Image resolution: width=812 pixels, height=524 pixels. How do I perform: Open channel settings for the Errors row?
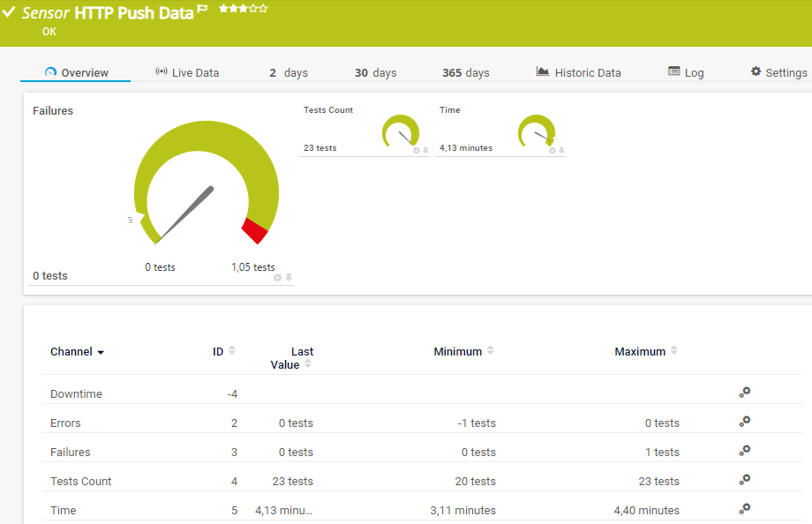coord(744,423)
